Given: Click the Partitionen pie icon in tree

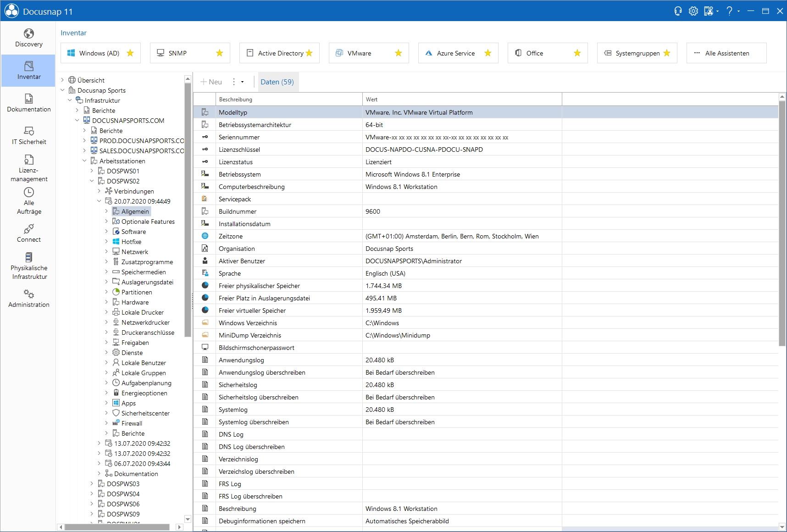Looking at the screenshot, I should (x=116, y=292).
